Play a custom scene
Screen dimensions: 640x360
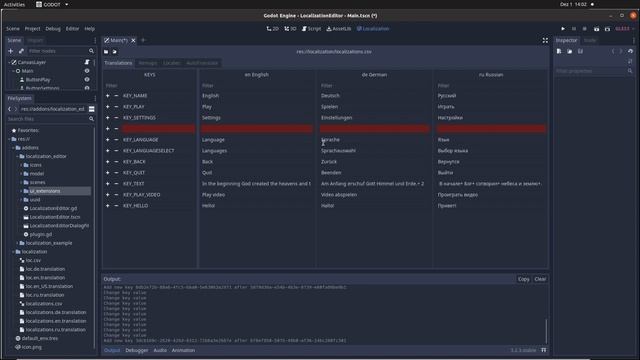point(607,29)
